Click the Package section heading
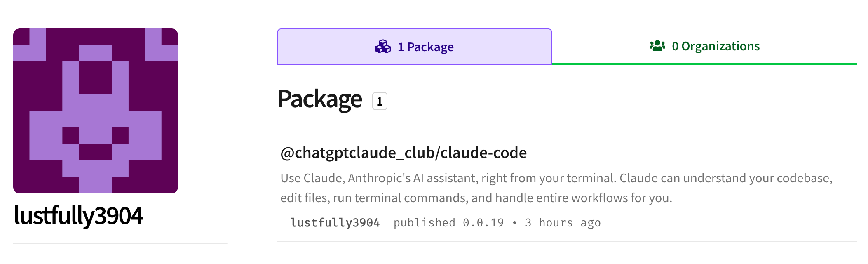 320,99
